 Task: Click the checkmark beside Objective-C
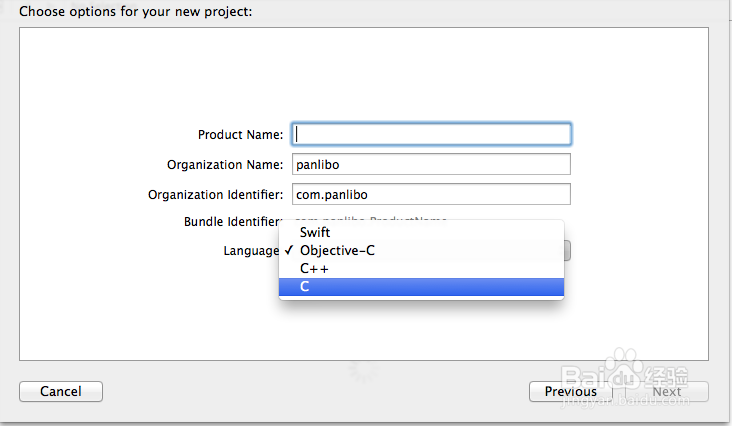tap(288, 250)
